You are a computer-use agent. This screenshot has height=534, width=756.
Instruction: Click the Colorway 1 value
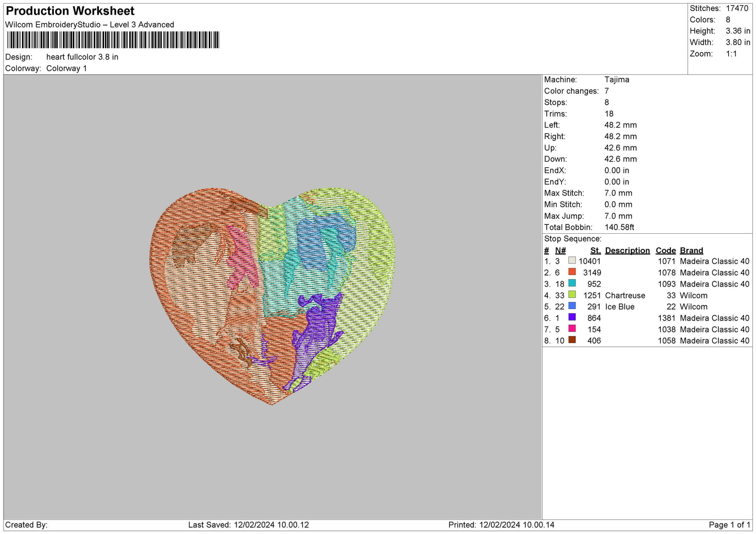66,69
